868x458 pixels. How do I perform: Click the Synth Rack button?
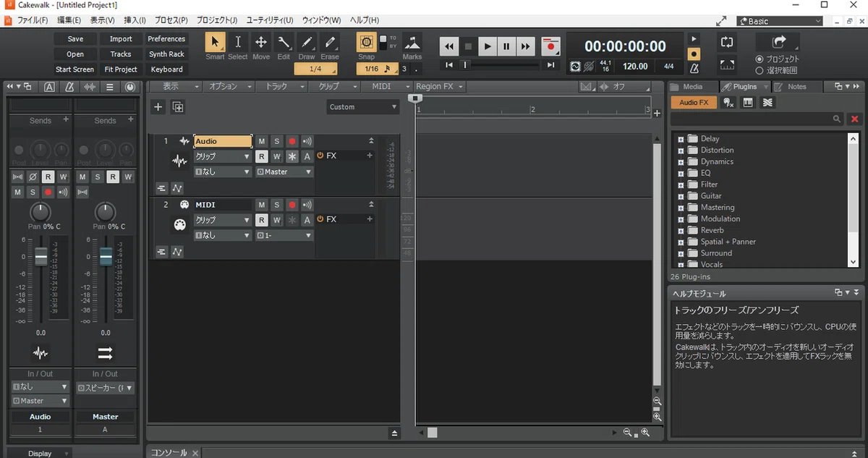tap(166, 54)
